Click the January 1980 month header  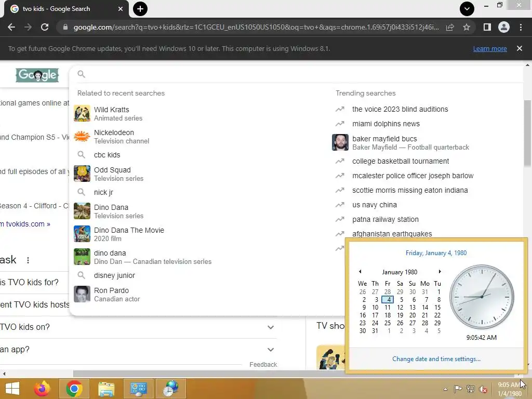click(400, 272)
